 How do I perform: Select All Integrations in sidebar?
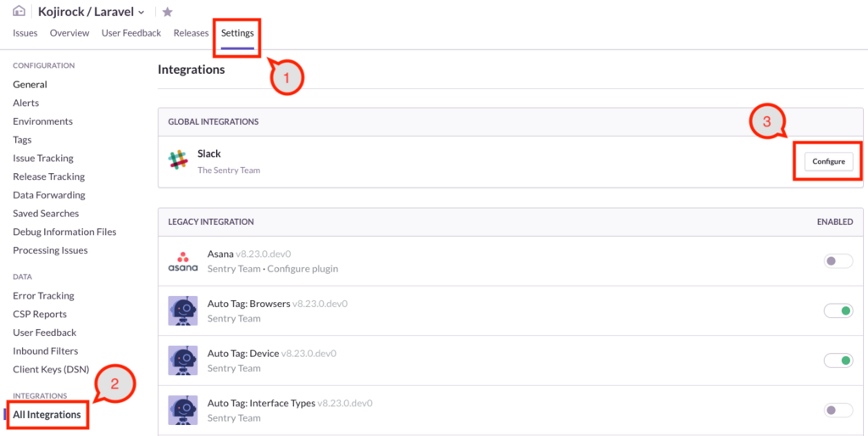point(47,415)
